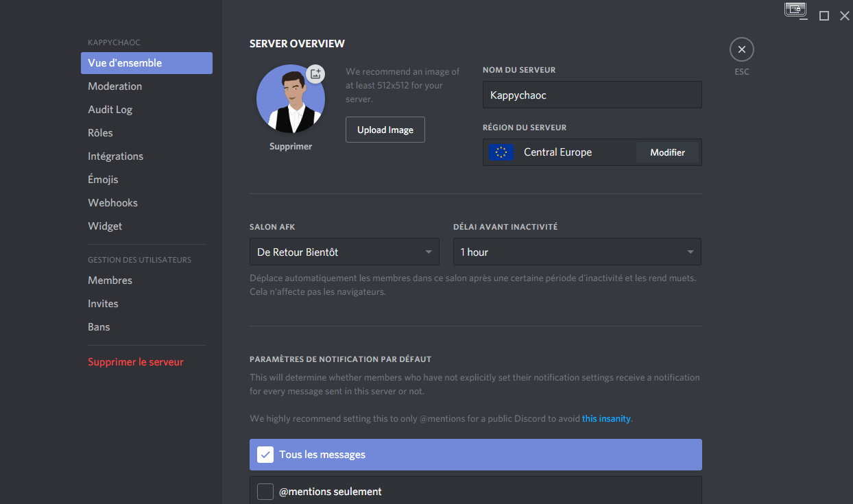The height and width of the screenshot is (504, 853).
Task: Click Supprimer under the server avatar
Action: [291, 147]
